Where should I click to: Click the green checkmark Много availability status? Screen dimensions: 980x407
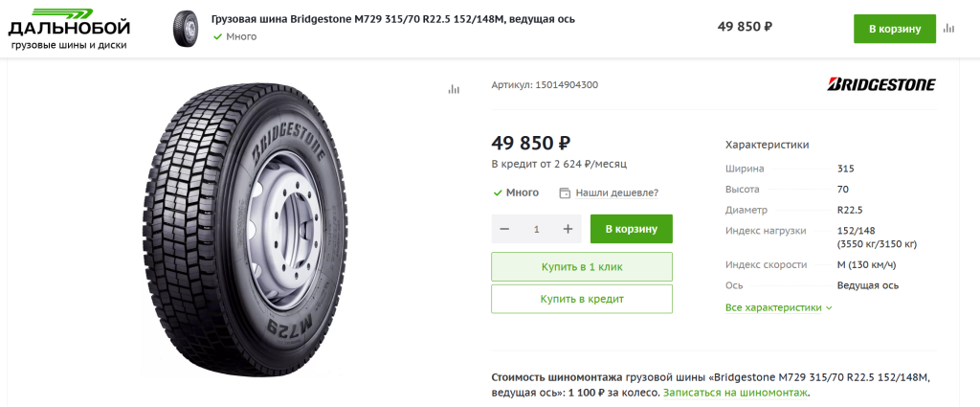pos(516,192)
